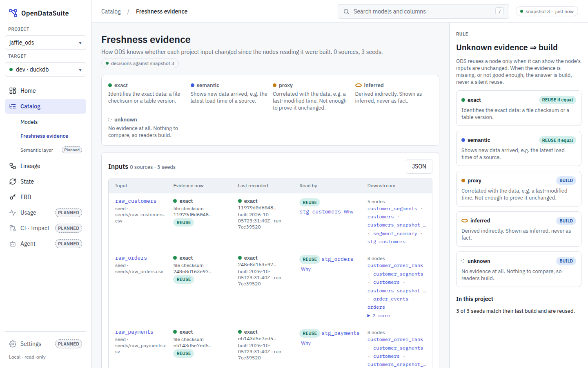Click the Catalog tree icon
588x368 pixels.
pyautogui.click(x=13, y=106)
